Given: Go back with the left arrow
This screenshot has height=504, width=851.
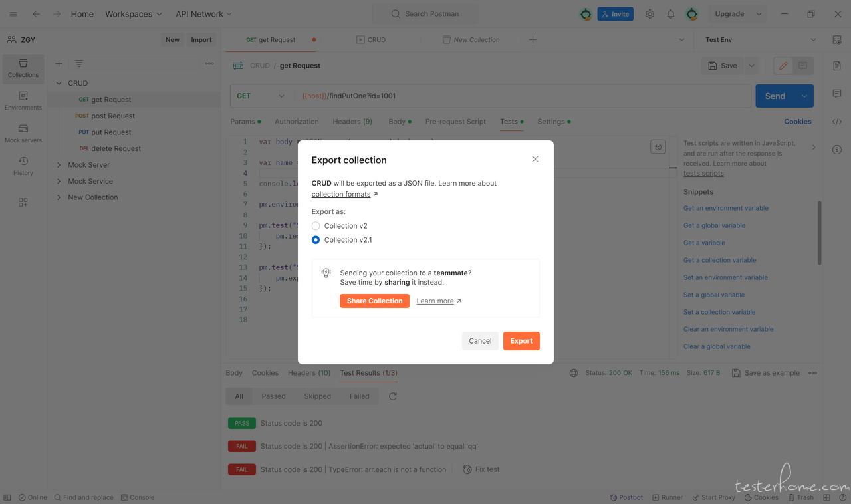Looking at the screenshot, I should [x=36, y=13].
